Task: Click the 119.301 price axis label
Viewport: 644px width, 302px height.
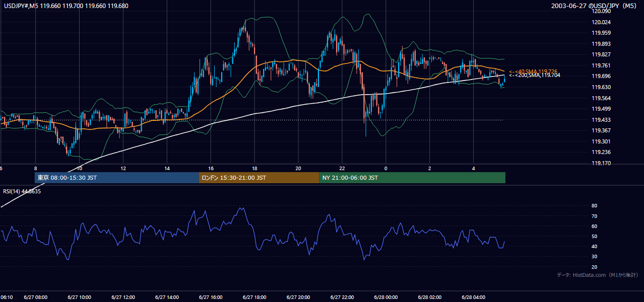Action: (602, 141)
